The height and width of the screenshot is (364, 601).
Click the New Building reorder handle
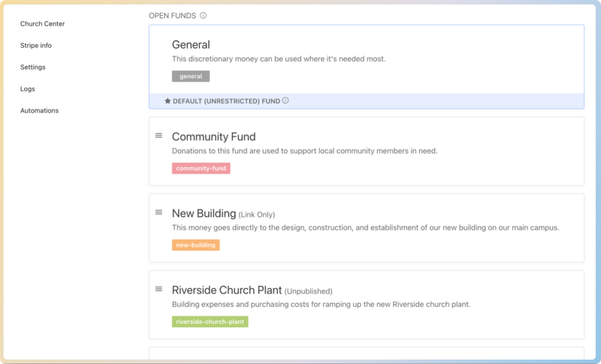point(159,212)
